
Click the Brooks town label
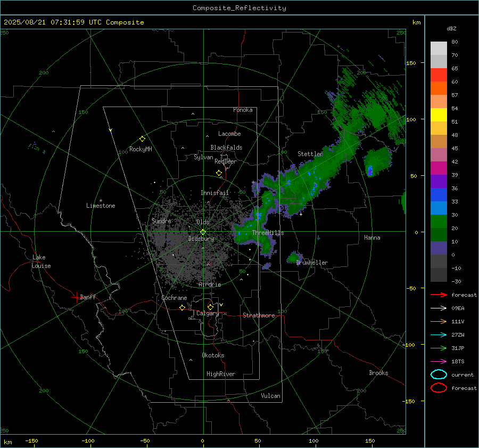point(378,373)
